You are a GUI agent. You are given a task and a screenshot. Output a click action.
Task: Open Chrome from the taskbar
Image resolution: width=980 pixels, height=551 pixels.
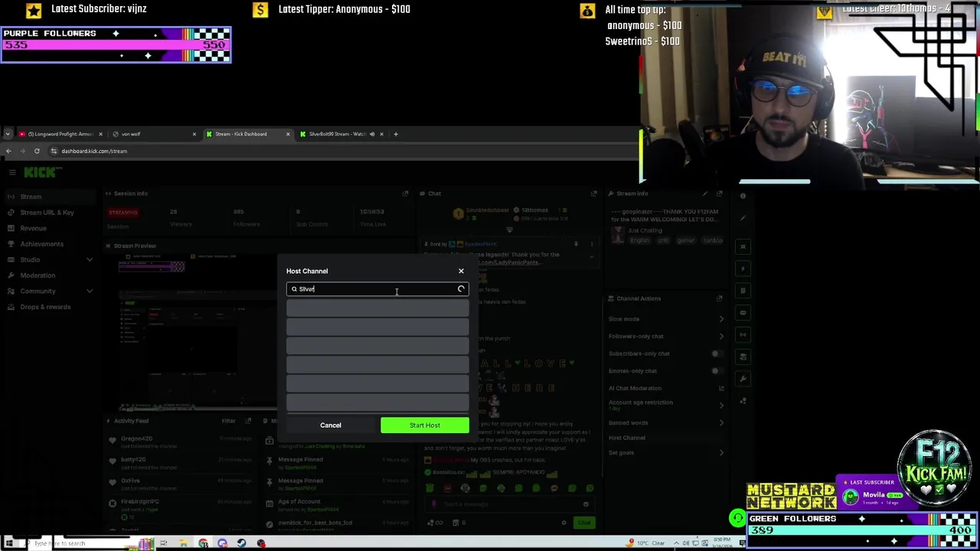203,543
